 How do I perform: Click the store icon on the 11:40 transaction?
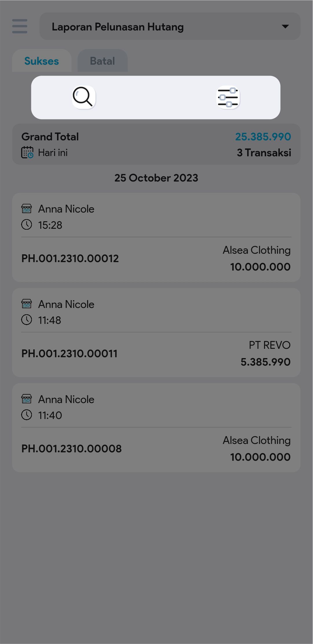click(27, 399)
